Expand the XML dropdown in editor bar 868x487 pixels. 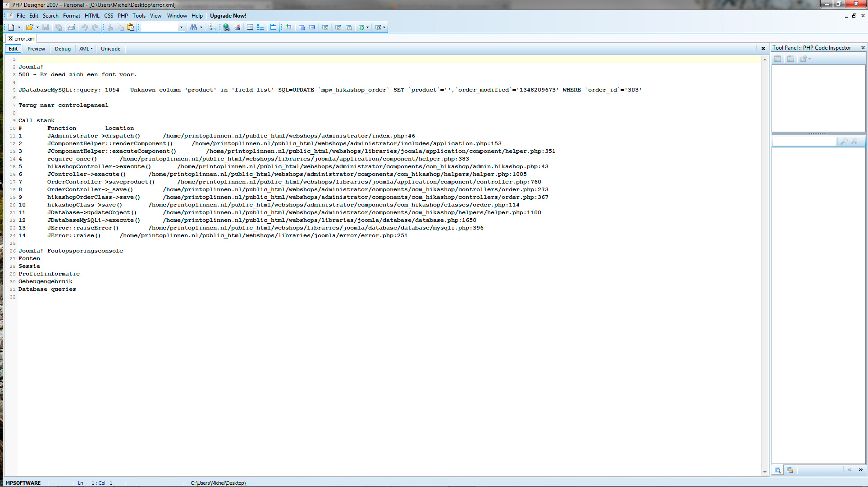[x=86, y=49]
